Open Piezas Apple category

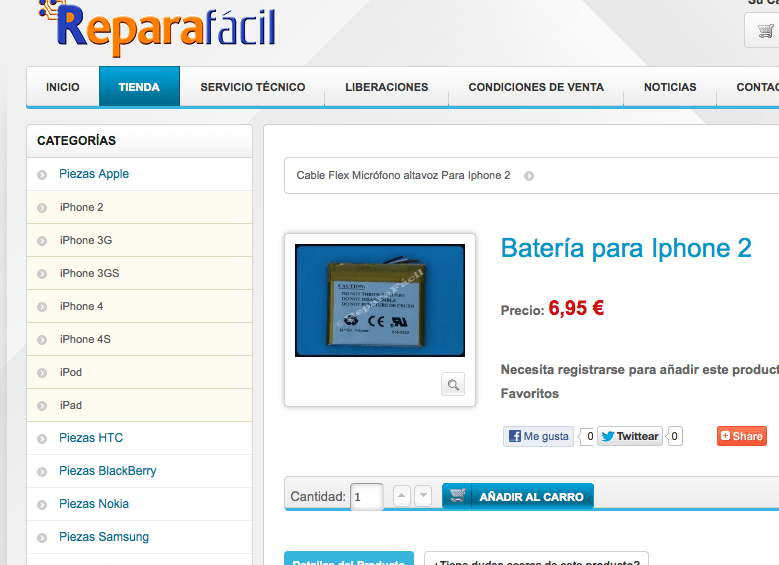pyautogui.click(x=94, y=174)
